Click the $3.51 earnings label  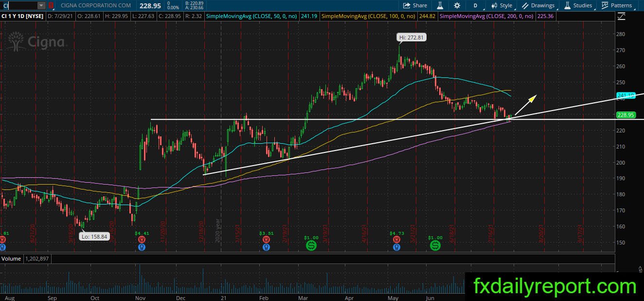tap(267, 233)
